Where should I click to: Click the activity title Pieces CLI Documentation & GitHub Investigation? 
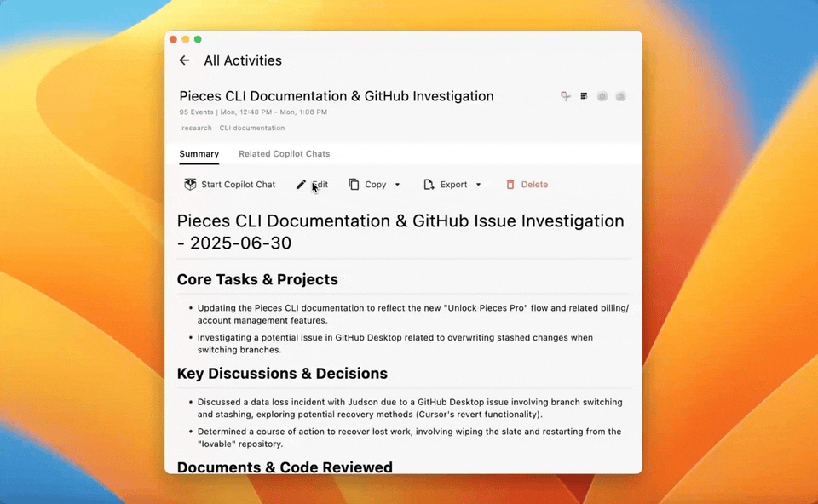click(337, 96)
